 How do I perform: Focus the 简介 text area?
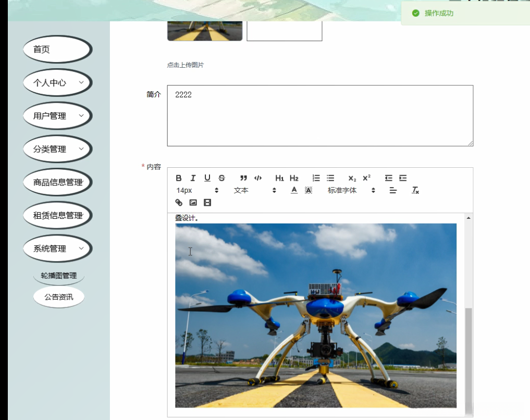(x=320, y=116)
